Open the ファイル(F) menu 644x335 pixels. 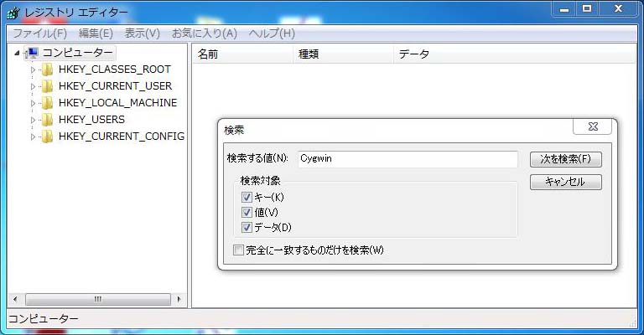[x=39, y=33]
